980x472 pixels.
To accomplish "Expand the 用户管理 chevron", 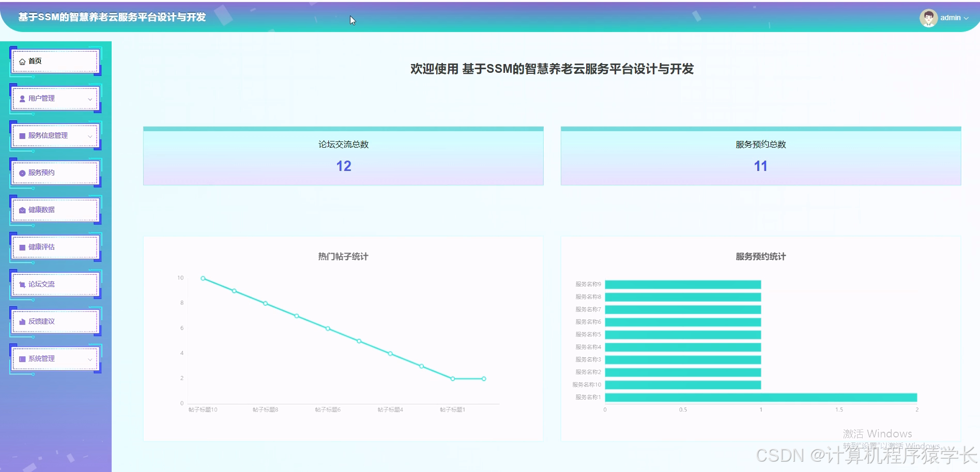I will click(x=90, y=99).
